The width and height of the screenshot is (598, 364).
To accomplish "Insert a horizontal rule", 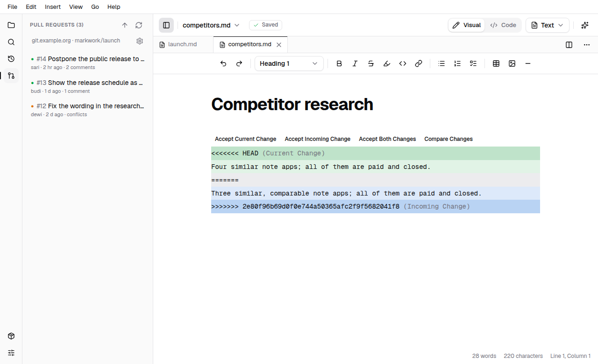I will pos(528,63).
